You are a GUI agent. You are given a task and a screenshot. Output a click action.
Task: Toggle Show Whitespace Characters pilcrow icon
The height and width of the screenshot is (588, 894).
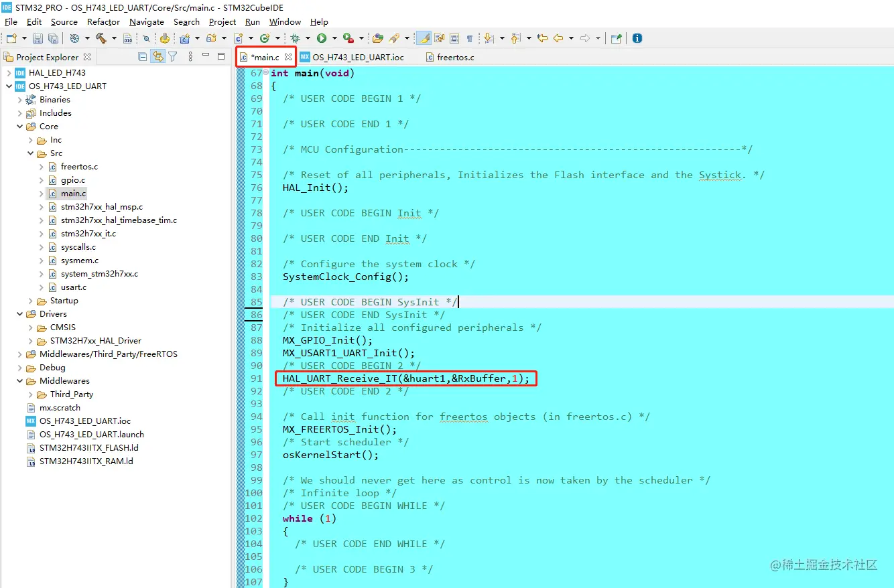(x=469, y=38)
